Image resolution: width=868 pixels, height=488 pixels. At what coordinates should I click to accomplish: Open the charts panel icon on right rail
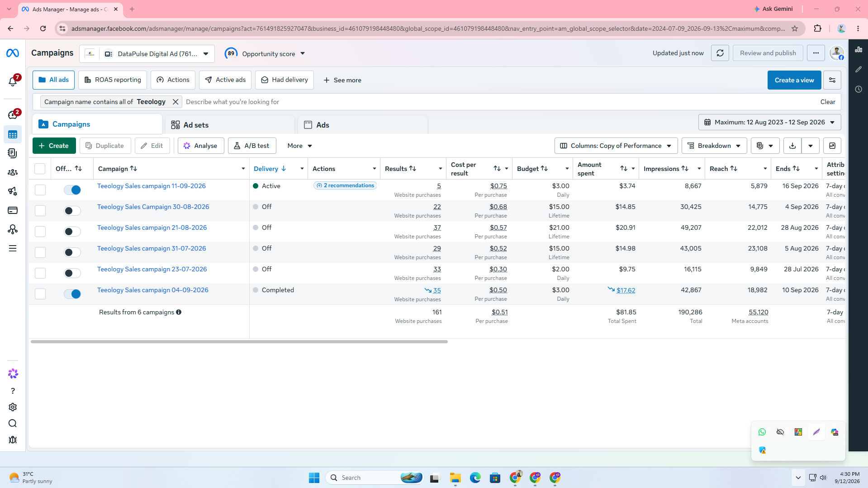[x=858, y=49]
